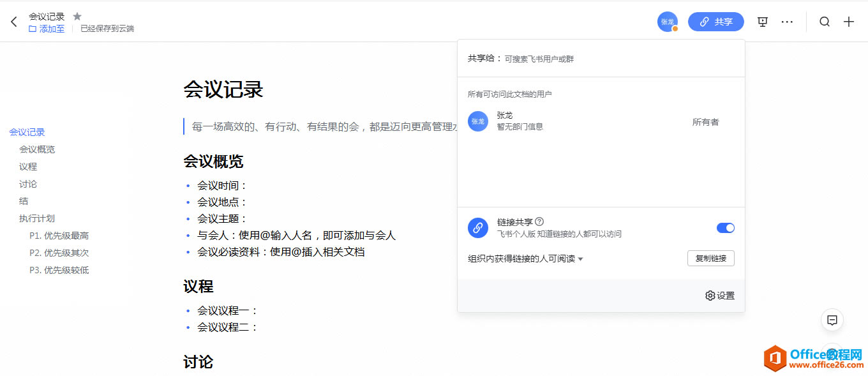Click the 会议概览 section heading

[213, 162]
